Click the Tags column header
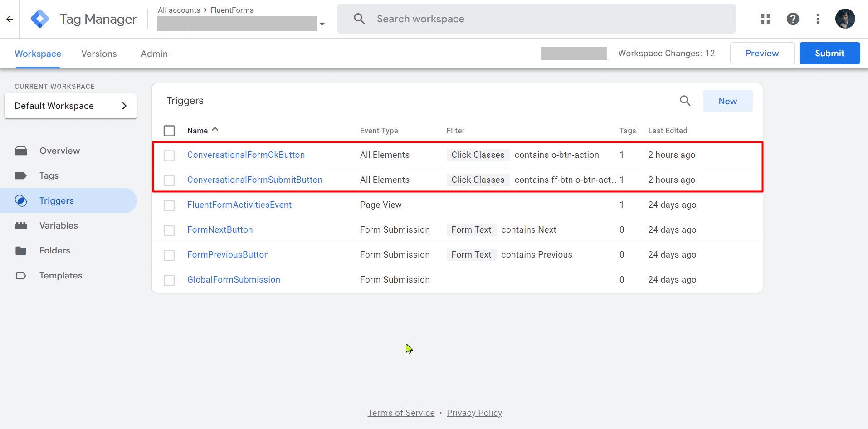This screenshot has width=868, height=429. [x=628, y=131]
